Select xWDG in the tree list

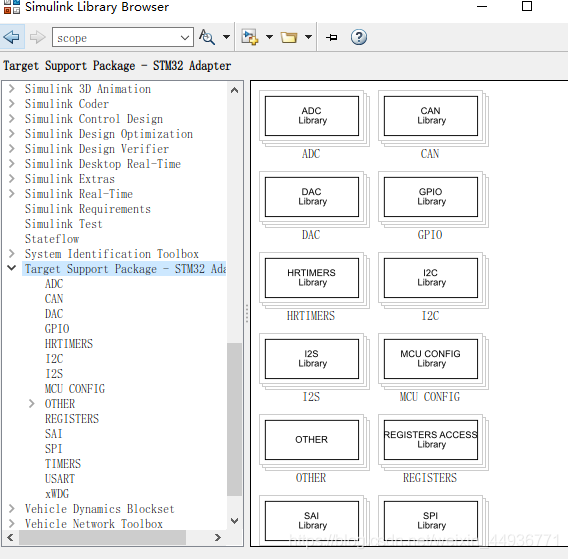pyautogui.click(x=57, y=494)
